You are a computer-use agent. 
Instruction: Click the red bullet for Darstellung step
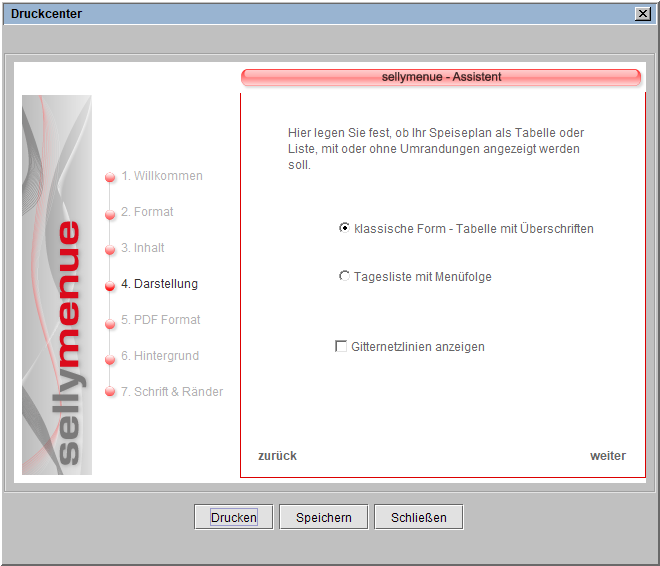tap(111, 285)
